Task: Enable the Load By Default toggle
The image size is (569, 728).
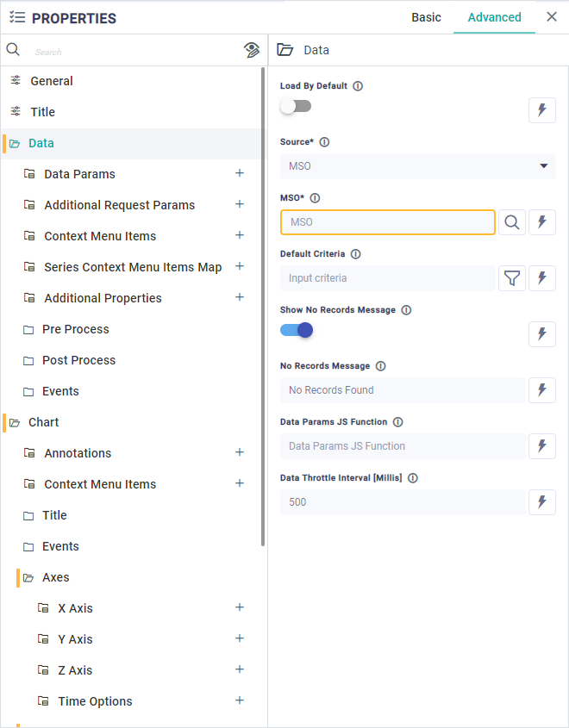Action: 296,106
